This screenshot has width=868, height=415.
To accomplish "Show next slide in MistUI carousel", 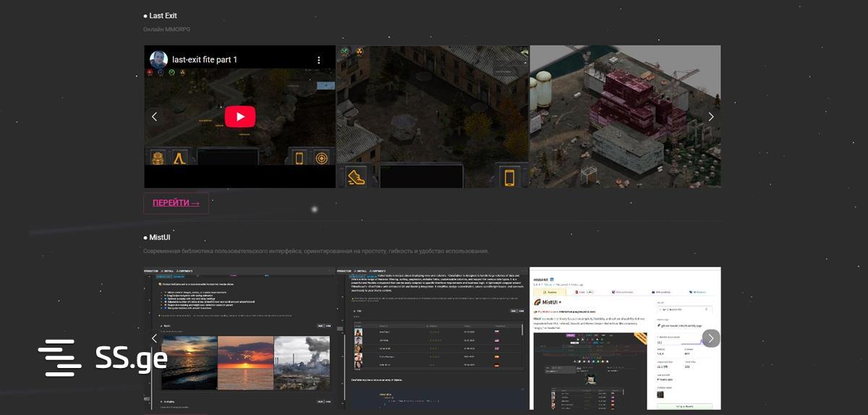I will pyautogui.click(x=710, y=338).
